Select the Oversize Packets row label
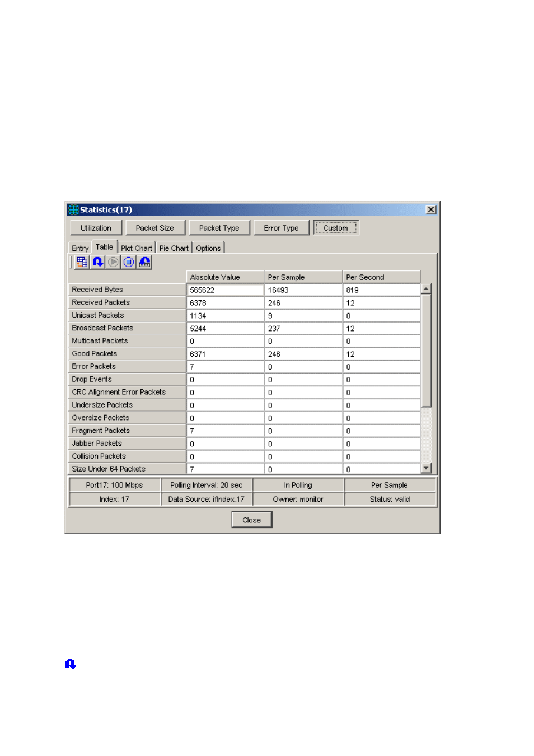This screenshot has height=756, width=534. point(127,418)
